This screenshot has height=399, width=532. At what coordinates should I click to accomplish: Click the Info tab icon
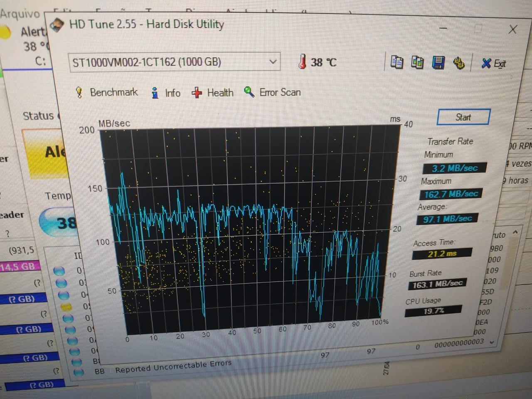pyautogui.click(x=155, y=93)
